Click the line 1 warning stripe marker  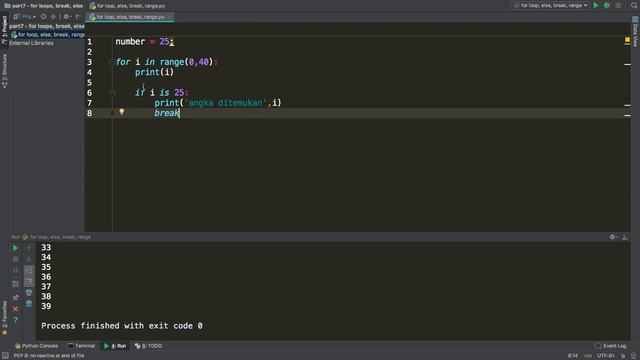click(627, 44)
